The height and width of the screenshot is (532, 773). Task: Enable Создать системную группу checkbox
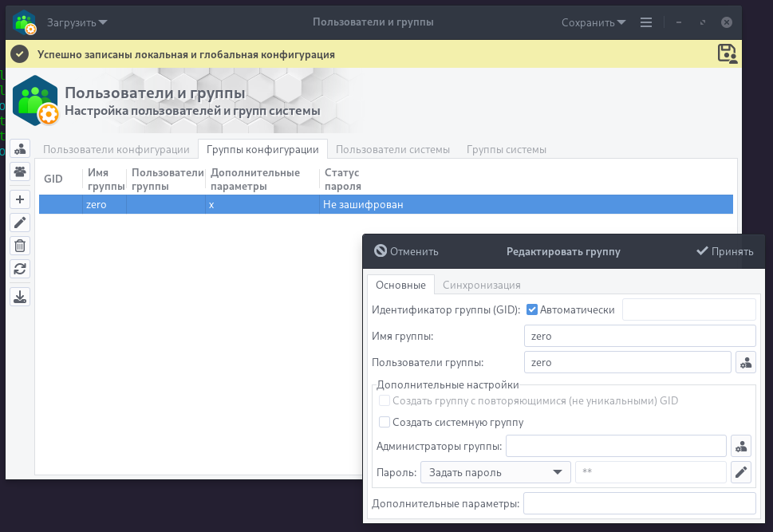(385, 422)
